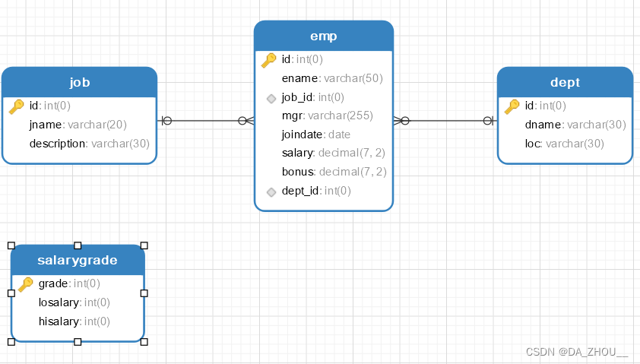640x364 pixels.
Task: Click the bonus column in emp table
Action: 333,172
